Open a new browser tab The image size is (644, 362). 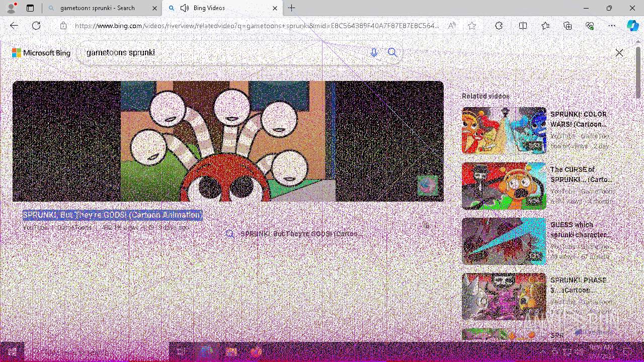pos(292,8)
